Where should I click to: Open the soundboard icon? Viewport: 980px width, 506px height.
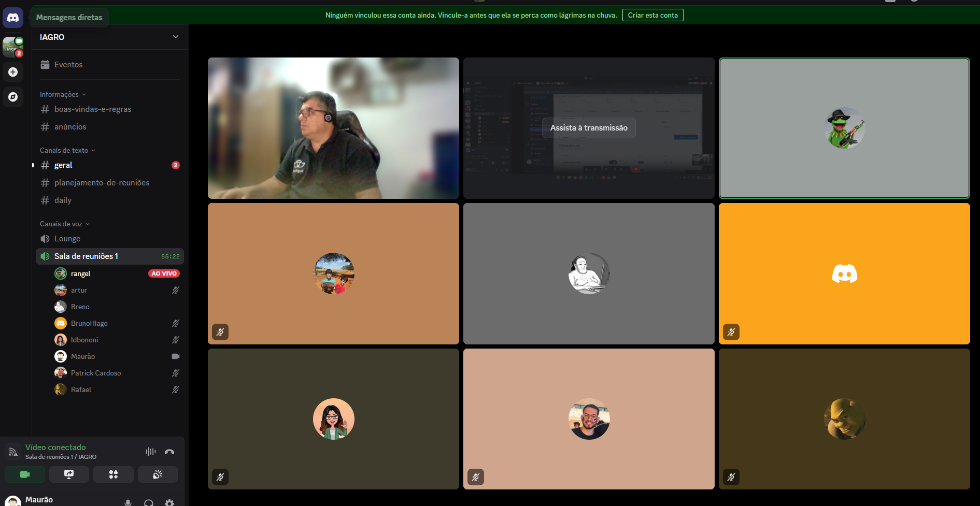(x=158, y=474)
